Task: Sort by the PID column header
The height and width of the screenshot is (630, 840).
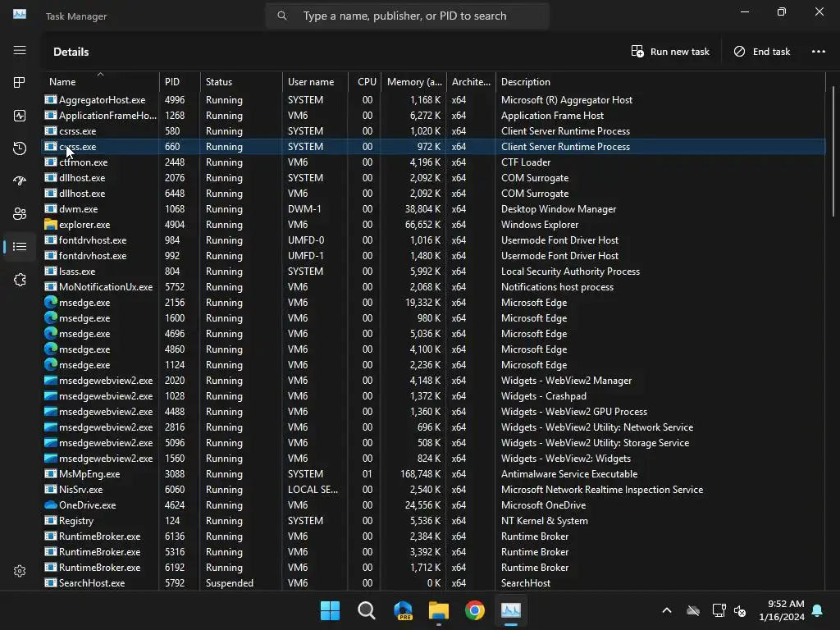Action: tap(180, 81)
